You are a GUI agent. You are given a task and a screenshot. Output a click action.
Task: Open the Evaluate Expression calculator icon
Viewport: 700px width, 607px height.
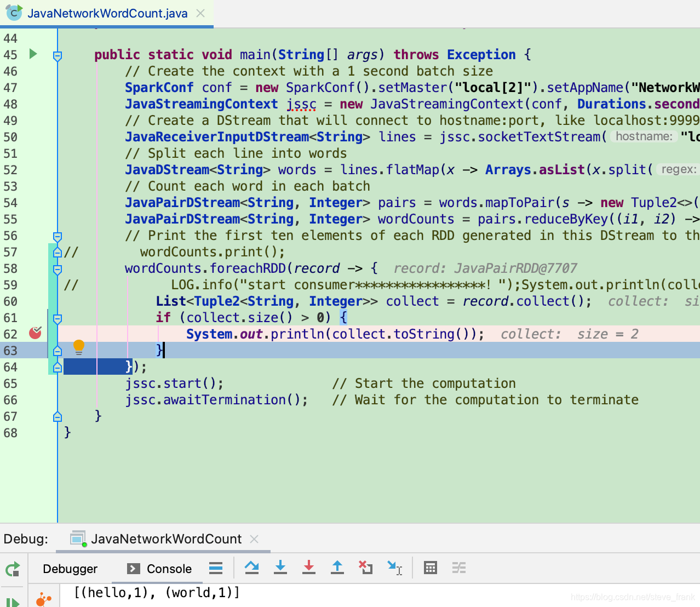coord(431,568)
